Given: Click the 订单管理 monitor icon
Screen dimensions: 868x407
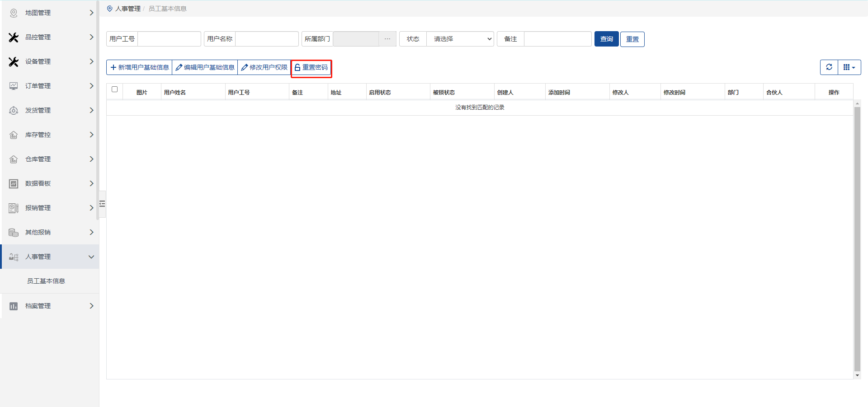Looking at the screenshot, I should (x=14, y=86).
